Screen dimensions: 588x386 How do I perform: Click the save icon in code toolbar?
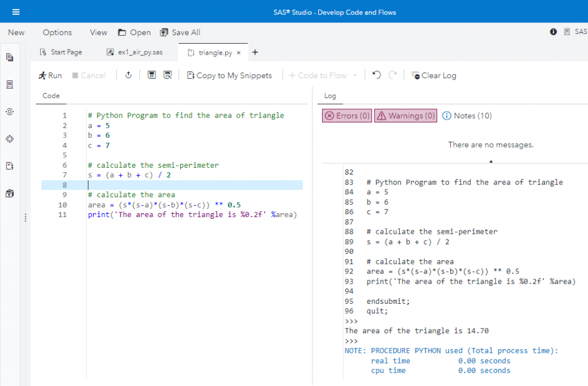point(152,75)
